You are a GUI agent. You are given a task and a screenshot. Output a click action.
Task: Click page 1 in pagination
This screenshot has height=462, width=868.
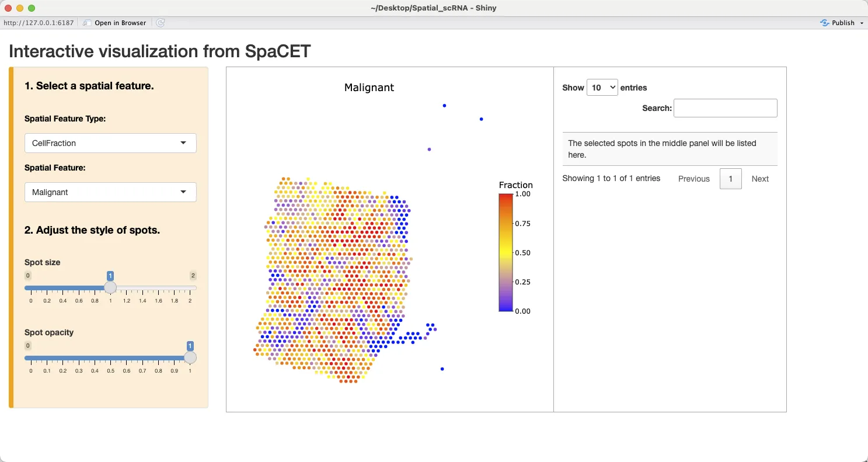pyautogui.click(x=731, y=179)
